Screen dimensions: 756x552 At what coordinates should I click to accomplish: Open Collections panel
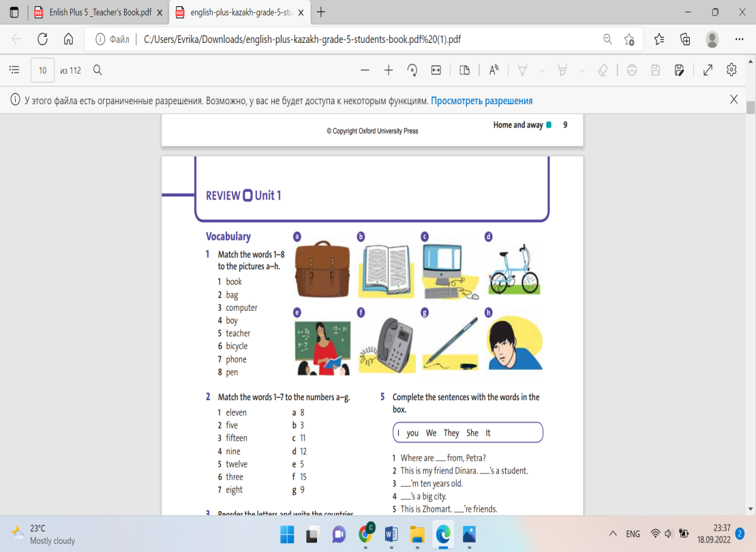[684, 40]
